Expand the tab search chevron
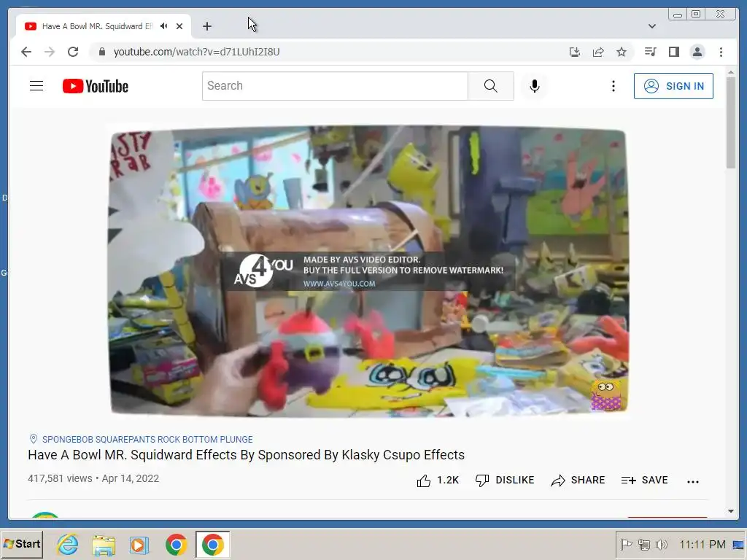The image size is (747, 560). point(651,26)
